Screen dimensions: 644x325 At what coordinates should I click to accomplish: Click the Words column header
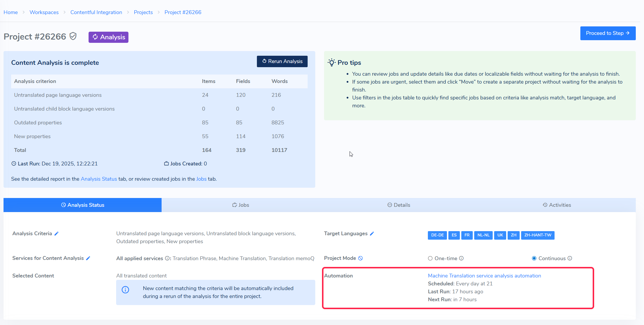pyautogui.click(x=279, y=81)
